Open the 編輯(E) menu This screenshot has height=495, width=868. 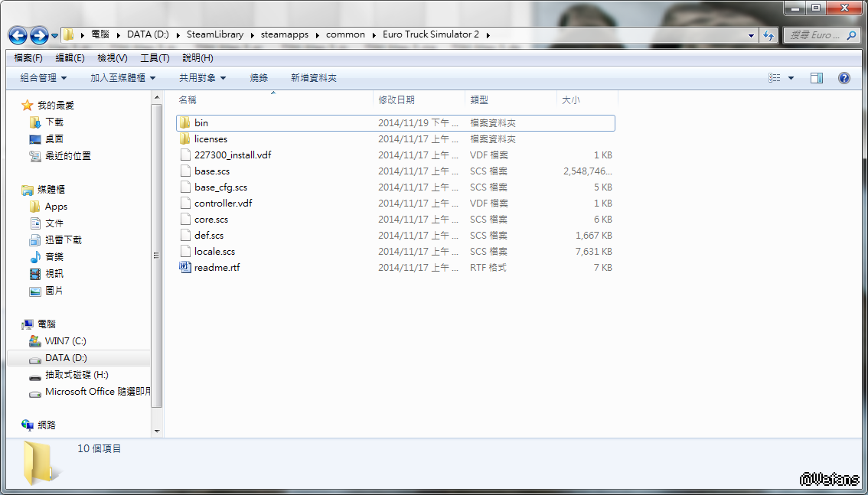coord(70,58)
